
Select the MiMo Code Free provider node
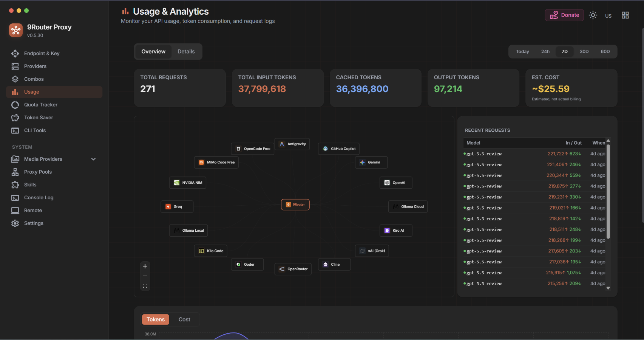coord(216,162)
